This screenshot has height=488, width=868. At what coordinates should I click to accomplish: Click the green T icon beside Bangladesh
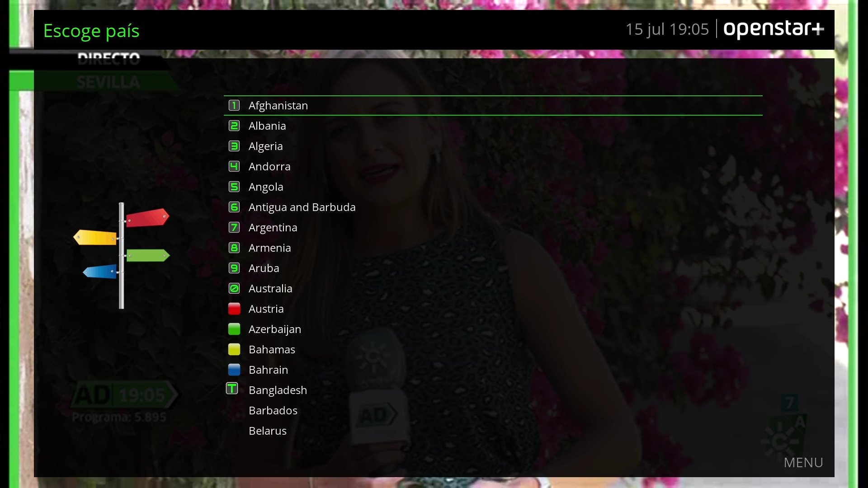pyautogui.click(x=232, y=389)
